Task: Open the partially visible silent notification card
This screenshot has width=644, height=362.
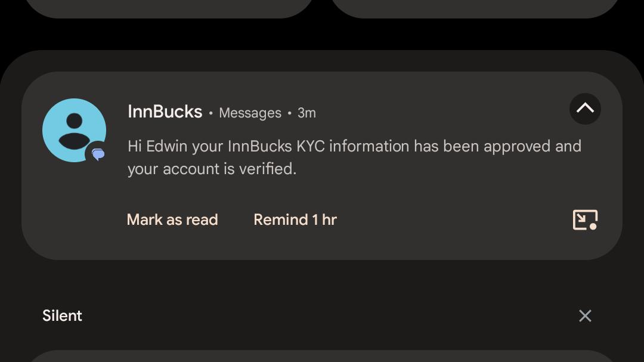Action: [322, 356]
